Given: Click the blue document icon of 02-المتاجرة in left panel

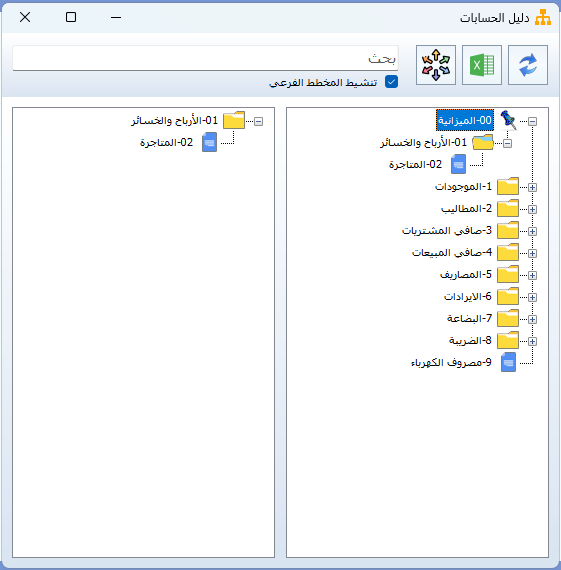Looking at the screenshot, I should click(x=209, y=142).
